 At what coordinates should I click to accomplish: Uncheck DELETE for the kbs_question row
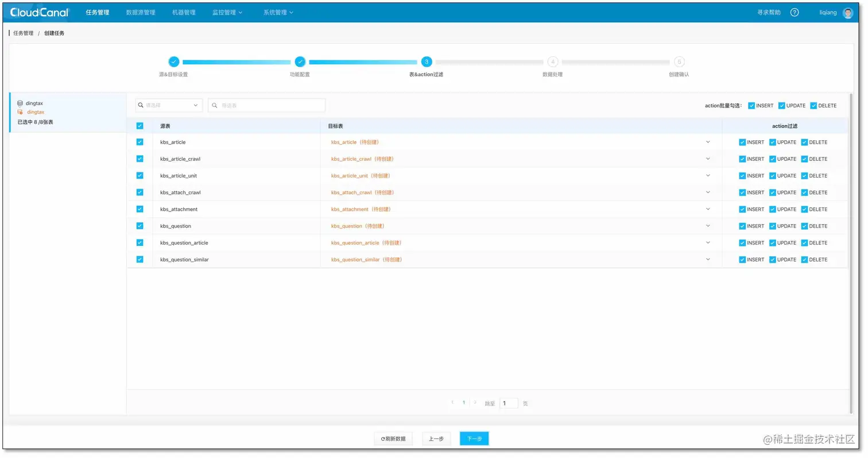804,226
